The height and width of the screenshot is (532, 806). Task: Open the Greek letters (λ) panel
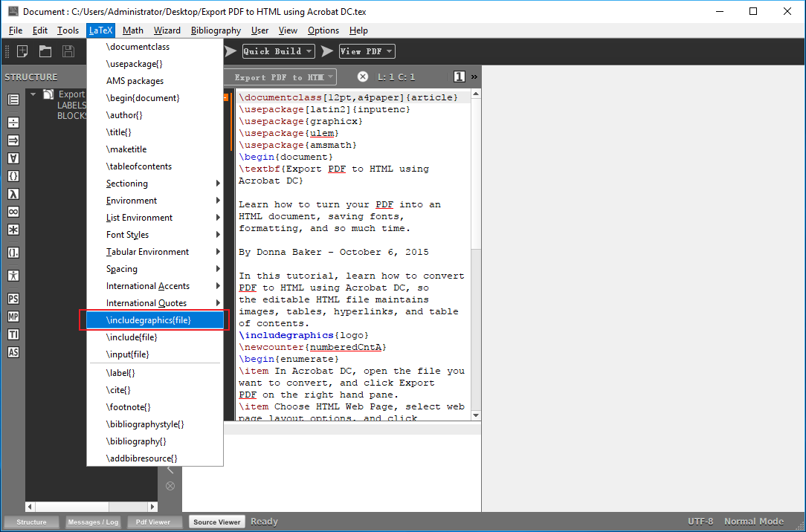(x=13, y=194)
